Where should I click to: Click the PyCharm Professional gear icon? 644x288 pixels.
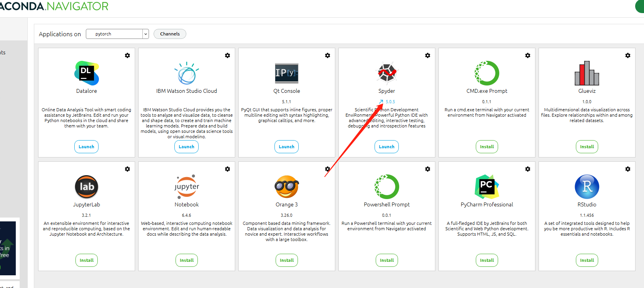pos(528,169)
